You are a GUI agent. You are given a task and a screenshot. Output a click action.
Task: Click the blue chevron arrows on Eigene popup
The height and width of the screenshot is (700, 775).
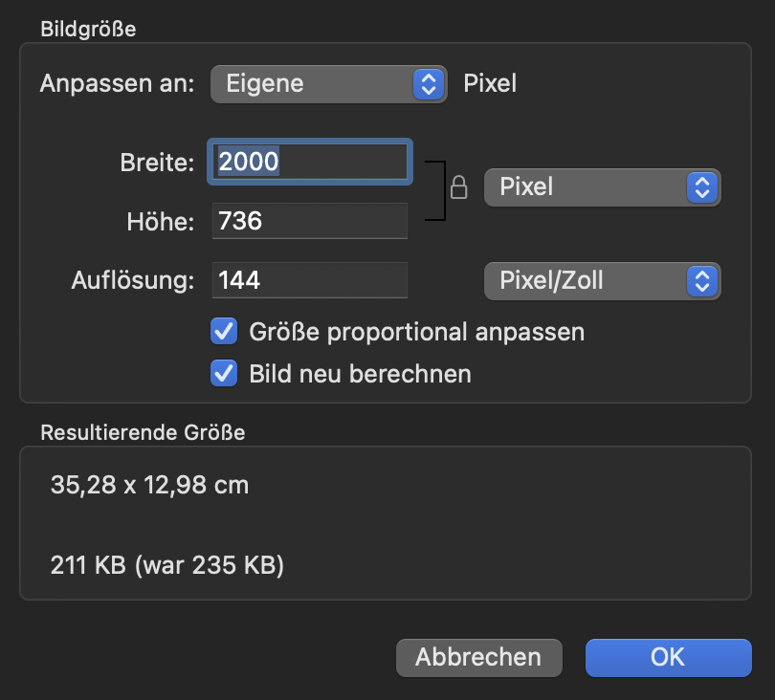(x=428, y=83)
